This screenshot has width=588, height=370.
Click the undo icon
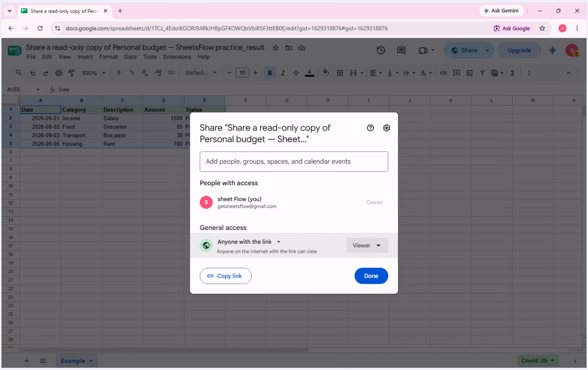point(33,73)
